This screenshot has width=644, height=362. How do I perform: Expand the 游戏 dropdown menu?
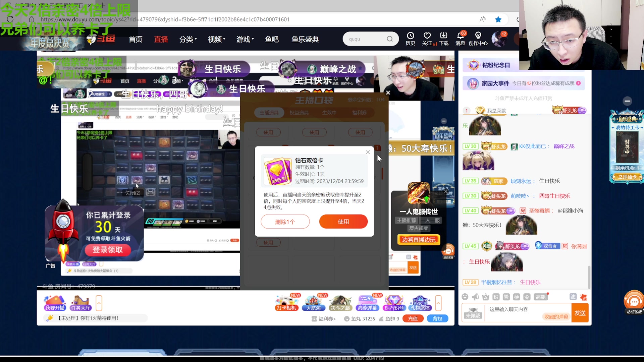click(x=245, y=39)
